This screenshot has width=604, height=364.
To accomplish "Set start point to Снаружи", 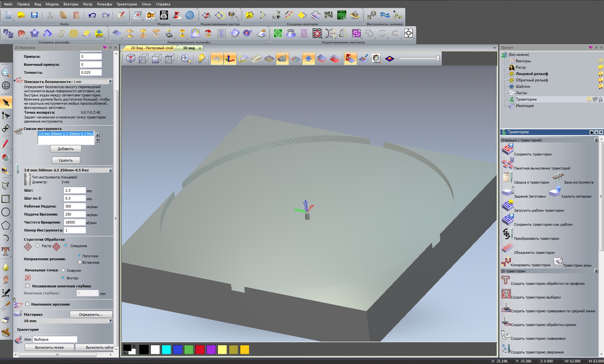I will click(x=63, y=270).
